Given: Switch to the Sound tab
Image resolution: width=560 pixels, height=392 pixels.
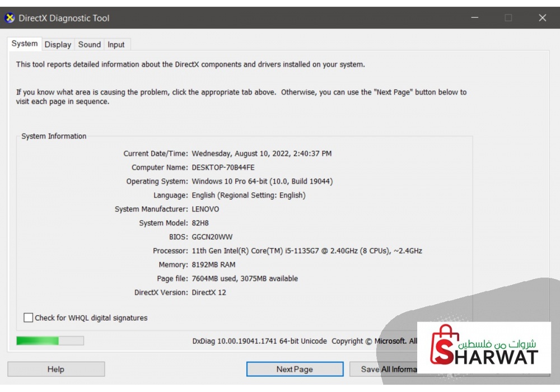Looking at the screenshot, I should (89, 45).
